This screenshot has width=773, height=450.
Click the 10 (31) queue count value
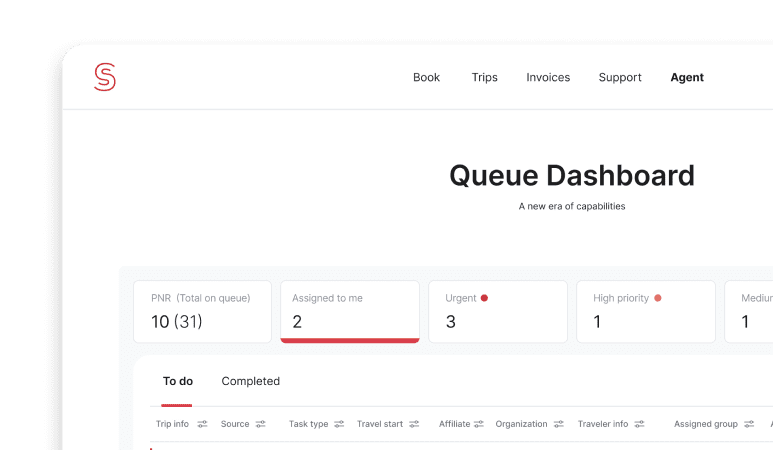click(176, 321)
